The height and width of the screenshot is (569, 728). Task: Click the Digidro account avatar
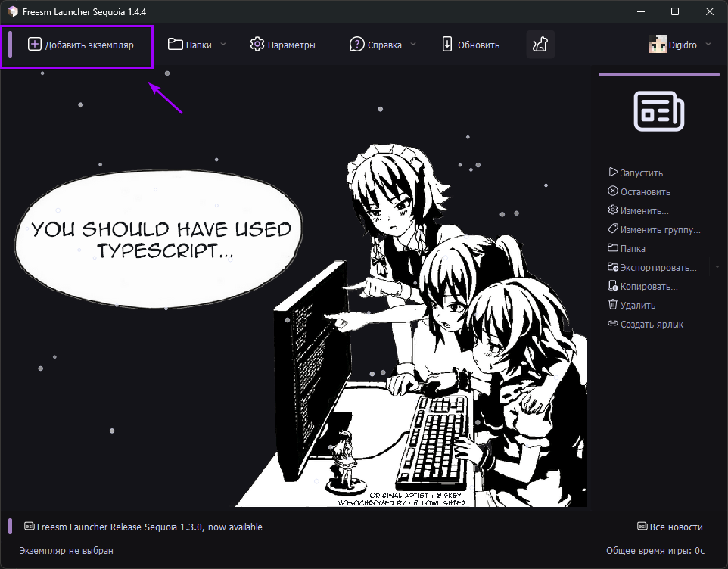(x=658, y=45)
